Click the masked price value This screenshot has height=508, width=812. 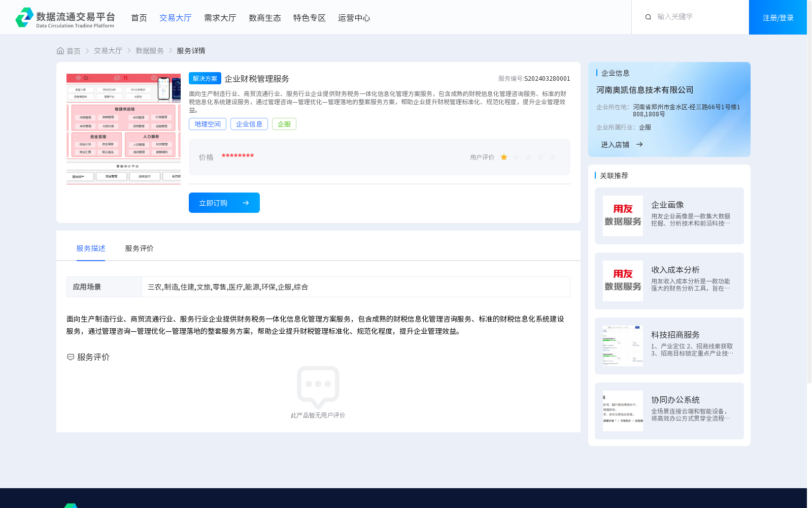pos(238,156)
